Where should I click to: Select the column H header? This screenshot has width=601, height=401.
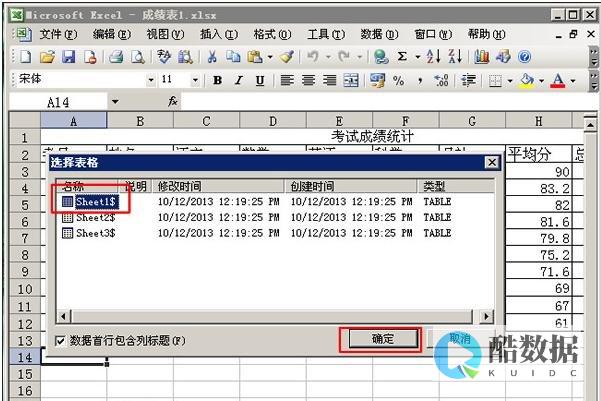(539, 122)
